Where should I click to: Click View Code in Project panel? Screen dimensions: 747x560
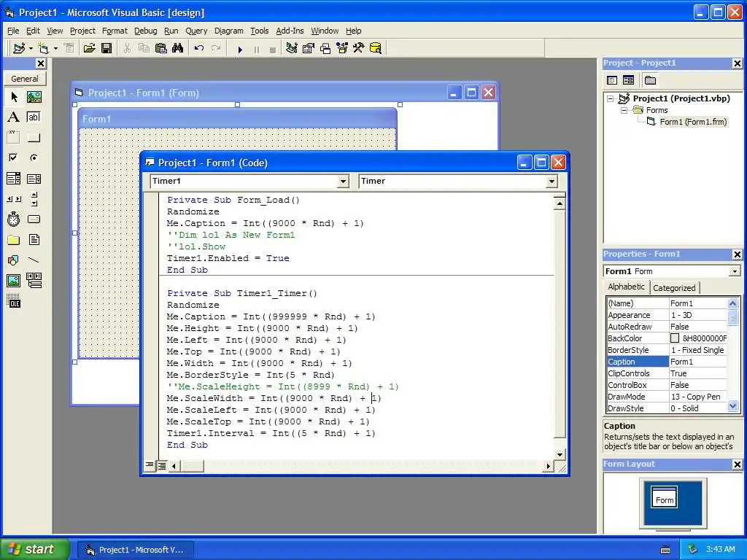coord(612,80)
